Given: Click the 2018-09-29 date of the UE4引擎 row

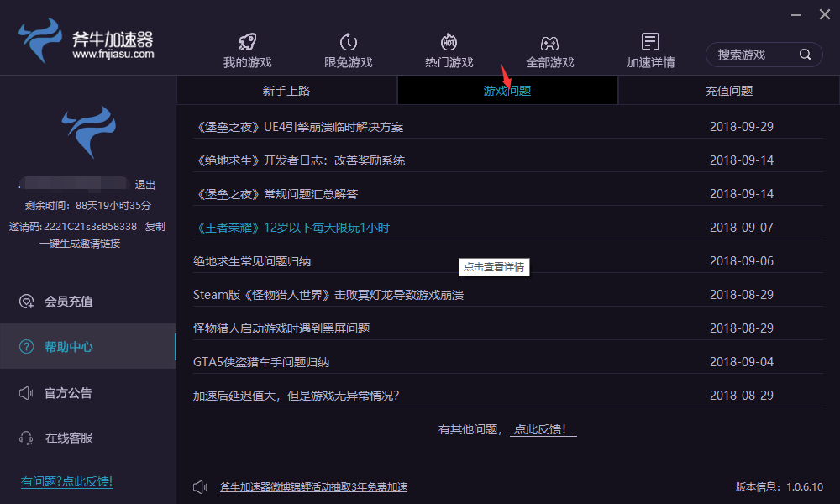Looking at the screenshot, I should [742, 127].
